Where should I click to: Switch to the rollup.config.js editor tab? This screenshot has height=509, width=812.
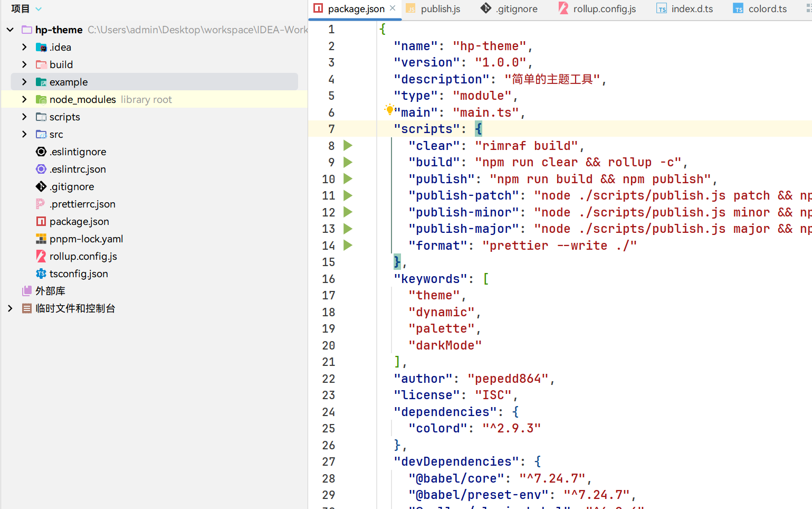[x=597, y=9]
